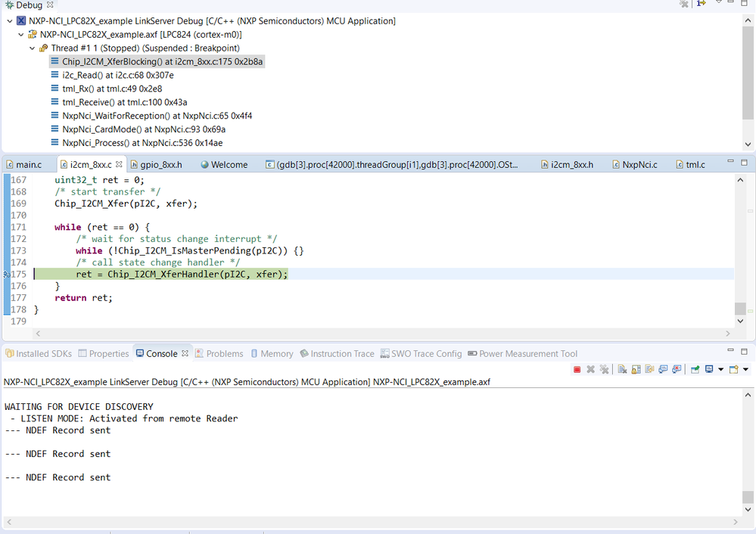
Task: Click Console horizontal scrollbar left arrow
Action: 8,522
